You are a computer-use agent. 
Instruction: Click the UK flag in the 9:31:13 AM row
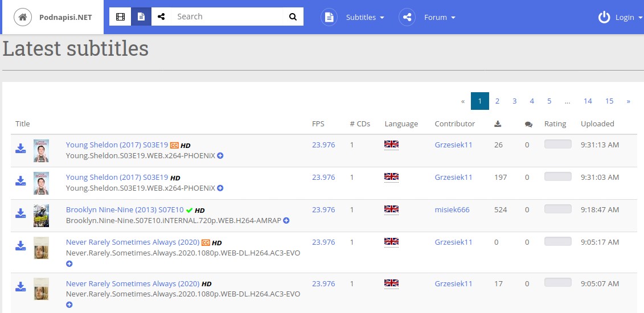pyautogui.click(x=391, y=145)
